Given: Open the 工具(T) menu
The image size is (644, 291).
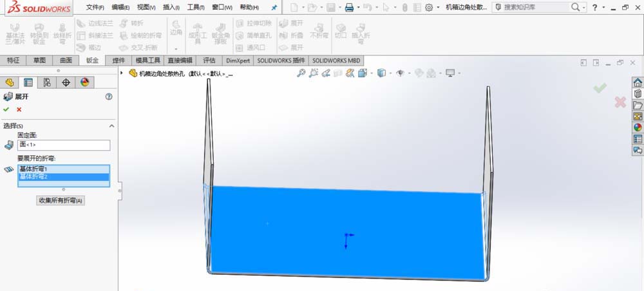Looking at the screenshot, I should 196,7.
